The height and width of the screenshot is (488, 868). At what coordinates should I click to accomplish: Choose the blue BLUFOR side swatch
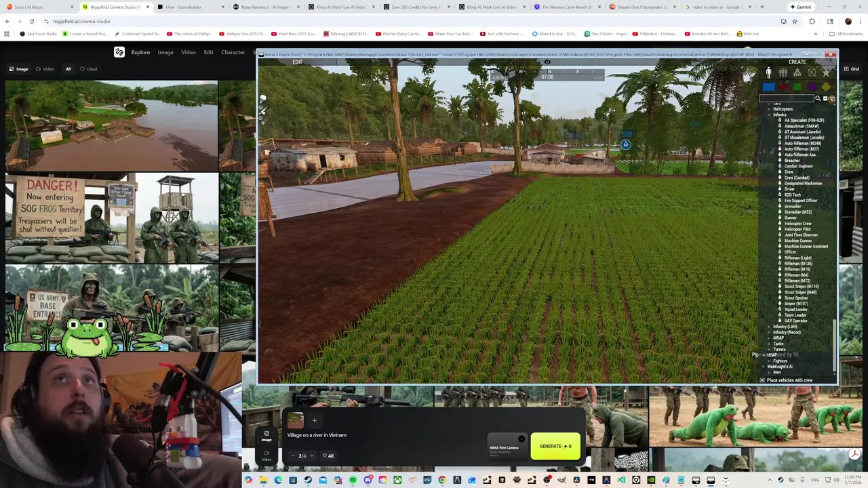(768, 87)
